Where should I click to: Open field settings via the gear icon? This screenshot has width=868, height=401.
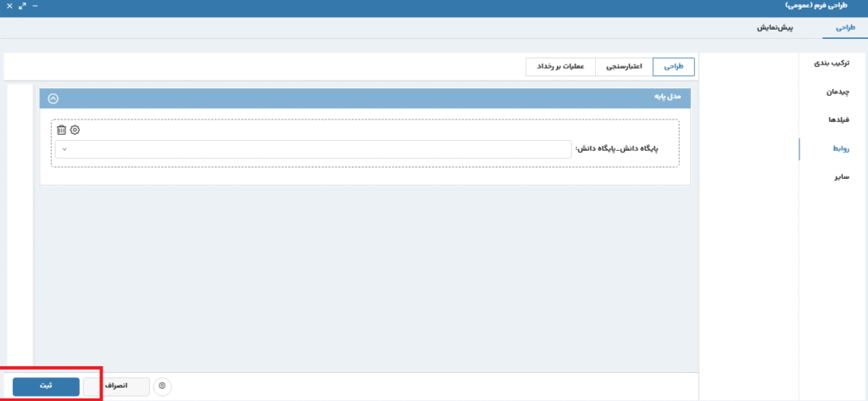75,130
